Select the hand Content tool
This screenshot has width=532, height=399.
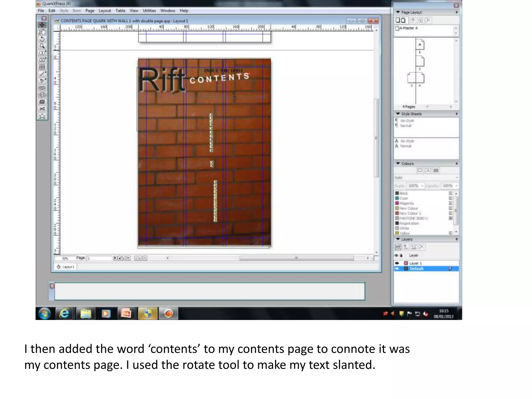(x=42, y=32)
